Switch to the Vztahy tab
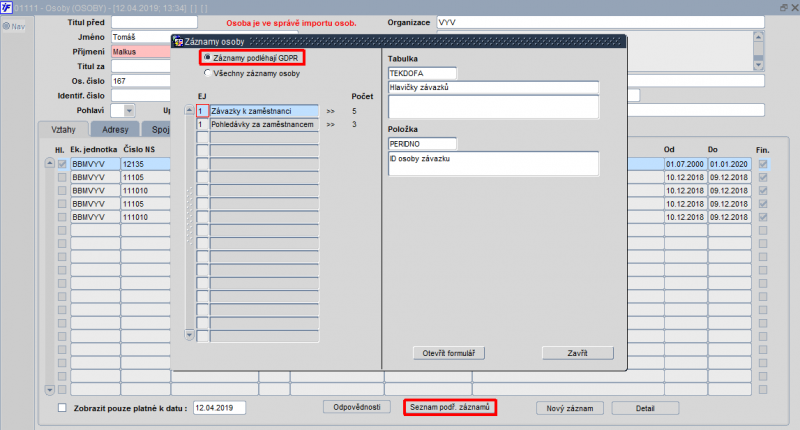 coord(63,130)
